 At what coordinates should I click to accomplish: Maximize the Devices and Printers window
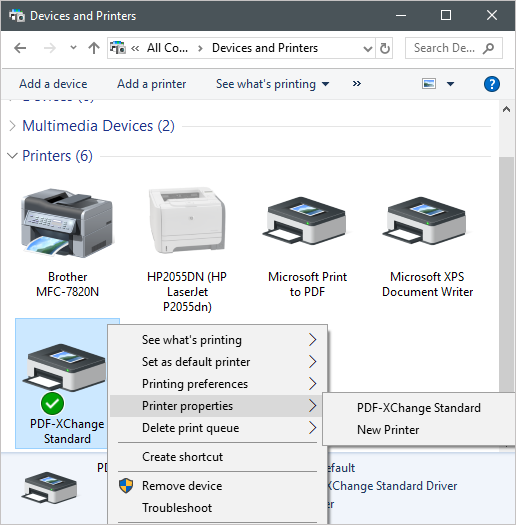click(446, 15)
